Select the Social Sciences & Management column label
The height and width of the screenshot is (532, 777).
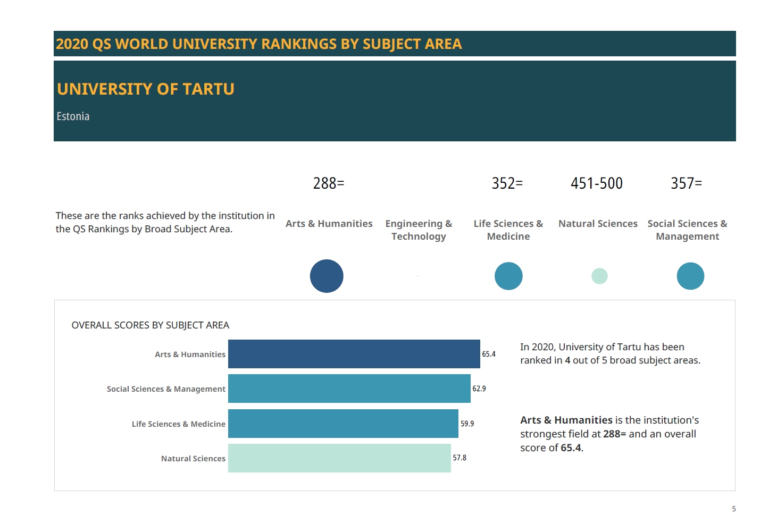(x=688, y=230)
